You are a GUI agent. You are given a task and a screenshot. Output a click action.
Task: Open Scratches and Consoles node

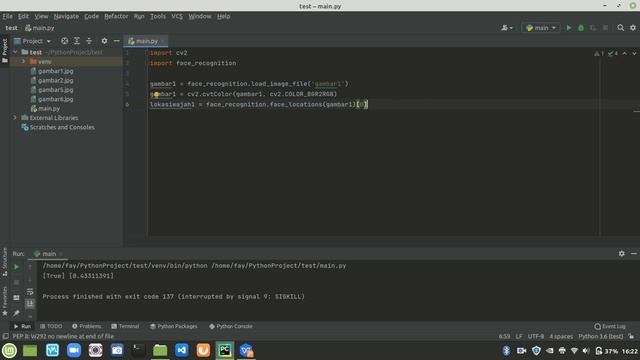58,127
